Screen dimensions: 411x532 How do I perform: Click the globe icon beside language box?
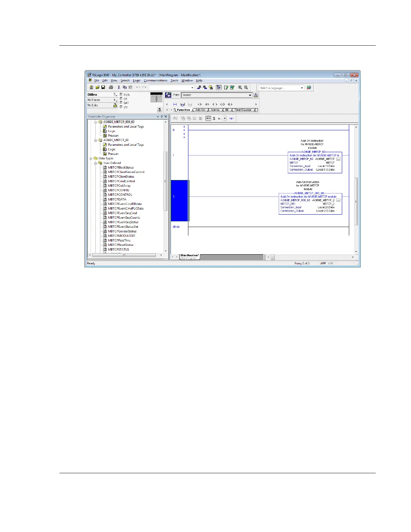309,87
